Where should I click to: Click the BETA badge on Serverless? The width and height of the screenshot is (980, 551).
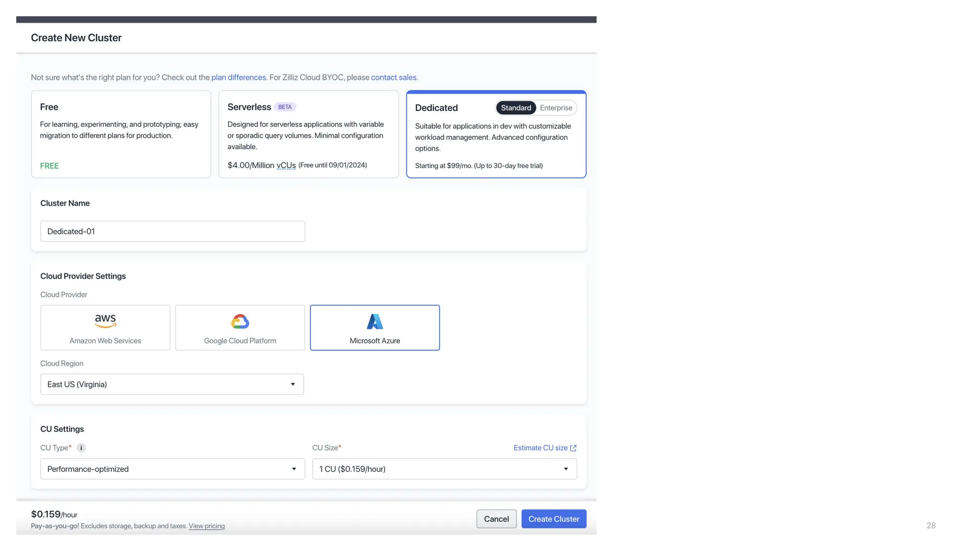285,107
